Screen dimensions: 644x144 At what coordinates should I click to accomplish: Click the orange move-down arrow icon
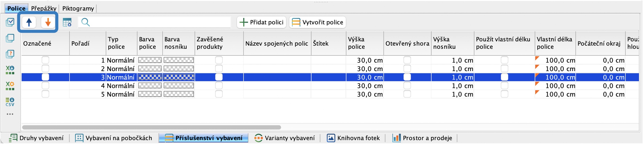point(48,22)
